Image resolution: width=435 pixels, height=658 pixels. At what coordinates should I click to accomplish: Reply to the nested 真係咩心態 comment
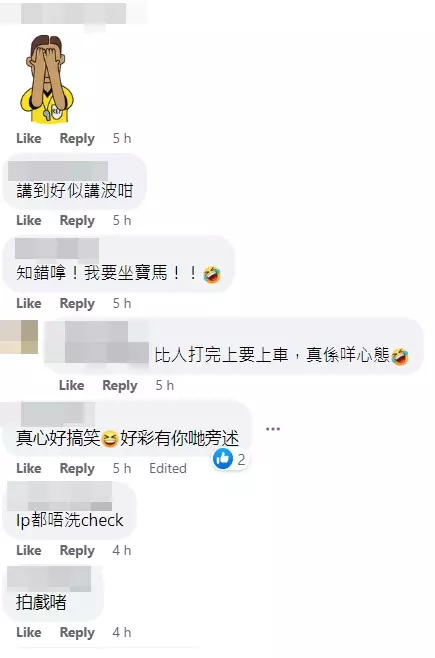pos(120,385)
